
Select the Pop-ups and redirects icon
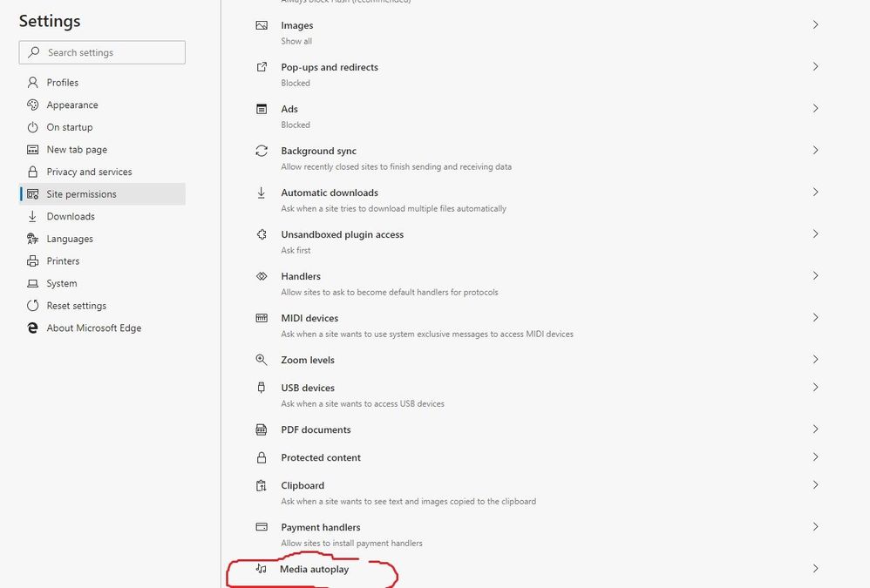point(262,67)
